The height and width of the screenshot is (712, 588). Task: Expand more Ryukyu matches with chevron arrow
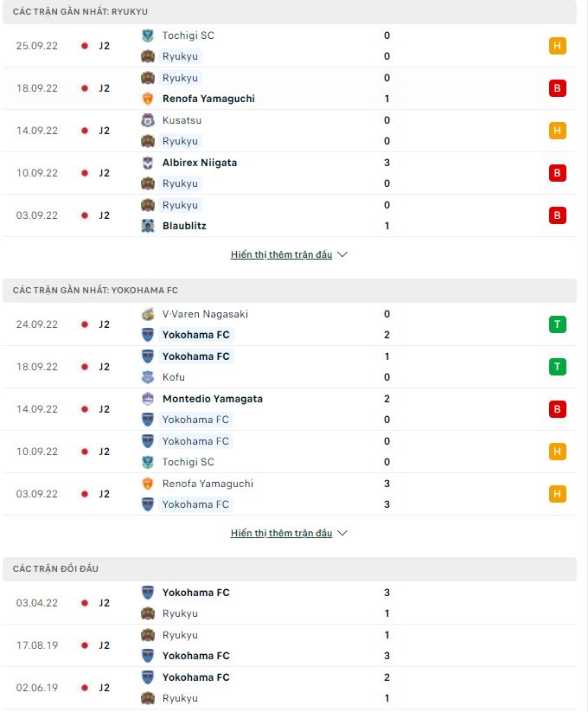(x=342, y=255)
